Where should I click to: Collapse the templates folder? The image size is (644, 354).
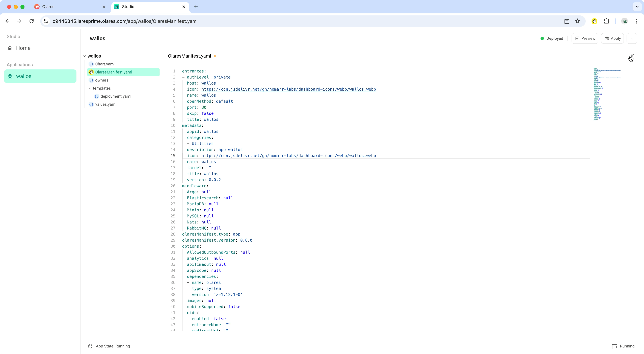90,88
